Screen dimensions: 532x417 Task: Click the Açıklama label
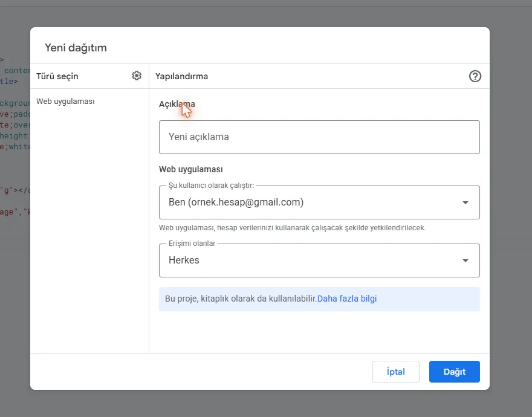click(x=177, y=104)
